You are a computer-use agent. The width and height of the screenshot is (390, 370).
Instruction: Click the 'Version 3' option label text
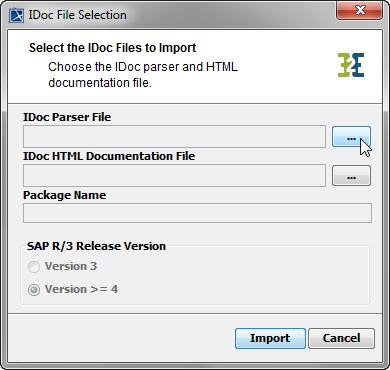coord(71,266)
